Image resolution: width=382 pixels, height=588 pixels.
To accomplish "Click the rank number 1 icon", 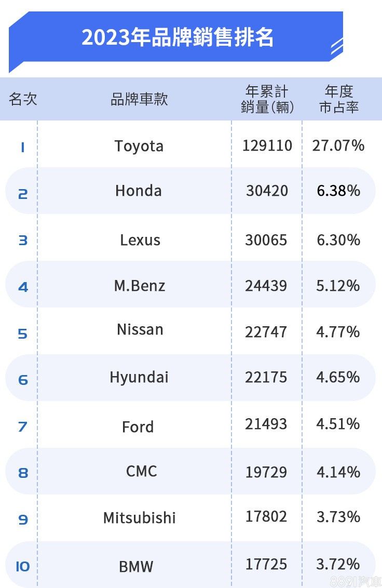I will [22, 148].
